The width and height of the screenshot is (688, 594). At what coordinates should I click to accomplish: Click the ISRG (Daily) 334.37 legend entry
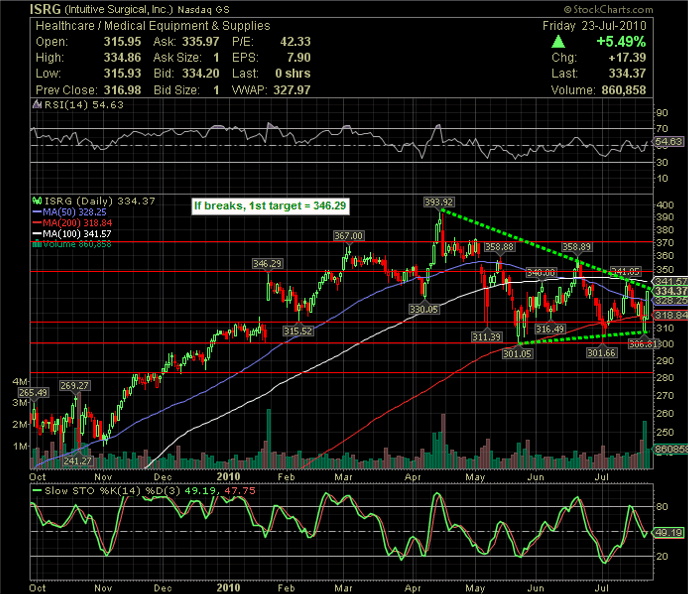(x=100, y=201)
